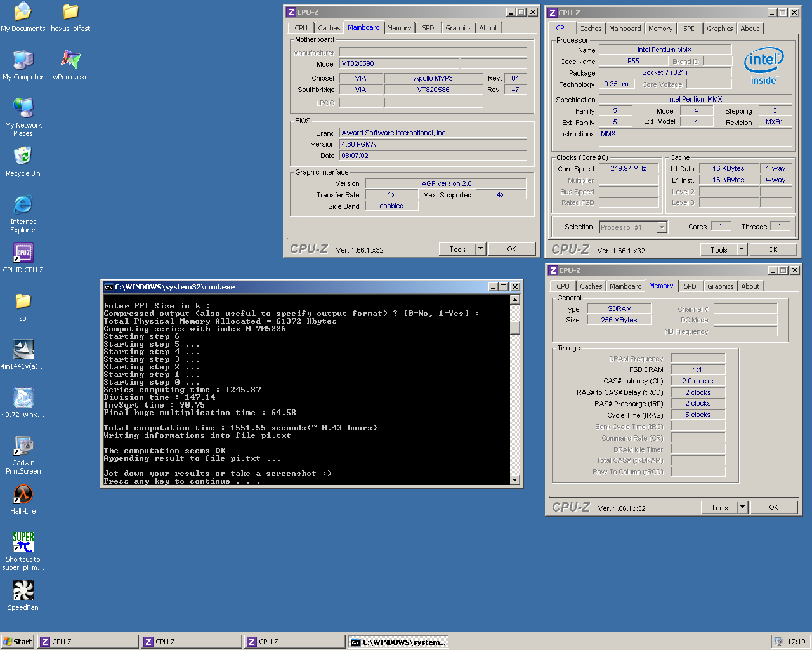Click OK in Memory window
The height and width of the screenshot is (650, 812).
click(x=773, y=508)
